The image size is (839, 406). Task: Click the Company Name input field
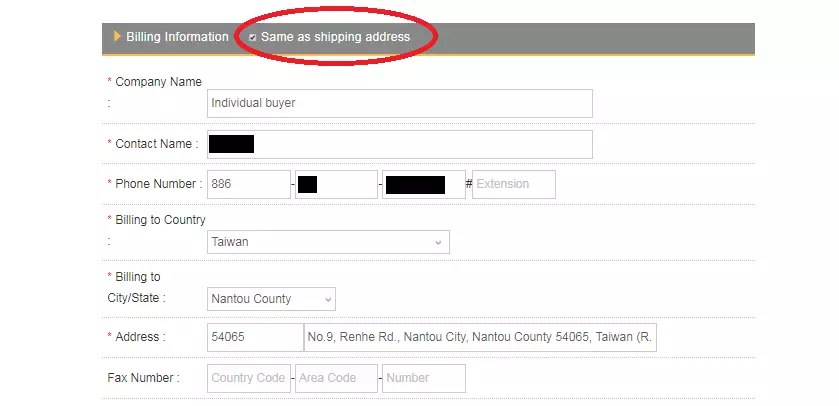click(x=400, y=103)
